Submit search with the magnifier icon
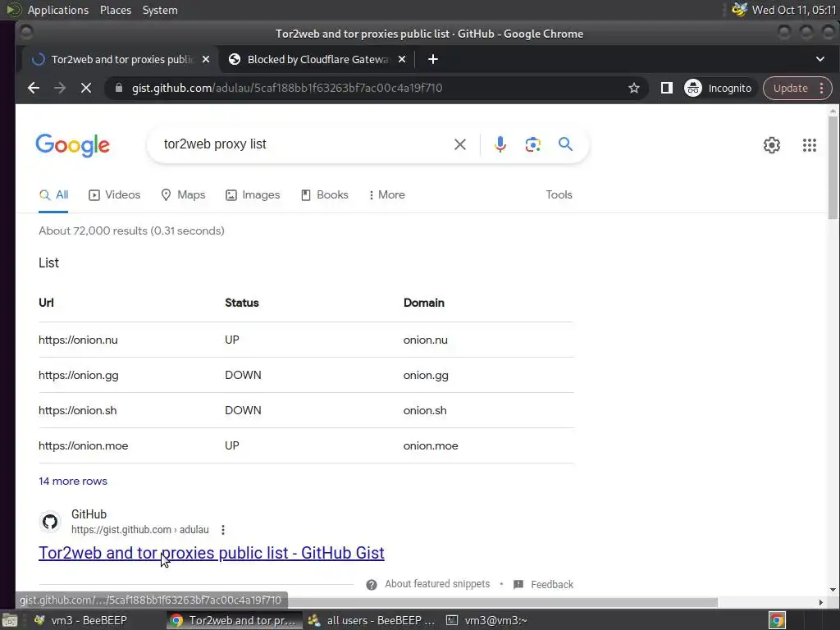This screenshot has width=840, height=630. coord(565,144)
